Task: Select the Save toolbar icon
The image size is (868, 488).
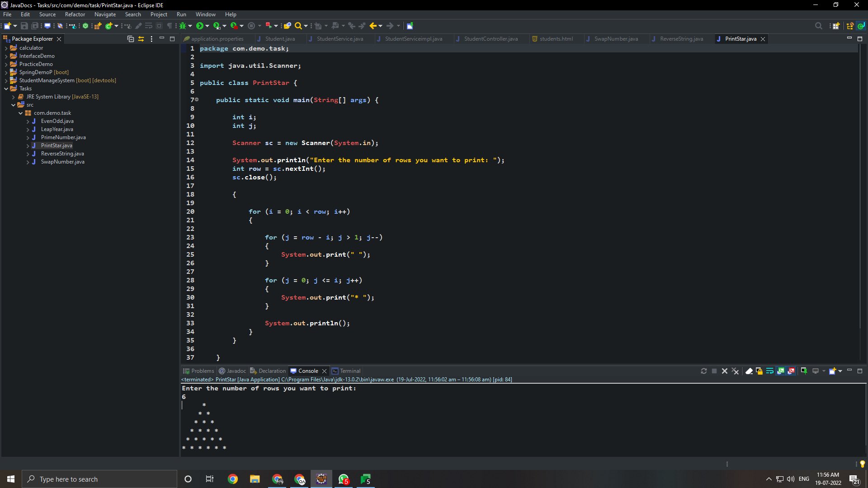Action: pos(24,26)
